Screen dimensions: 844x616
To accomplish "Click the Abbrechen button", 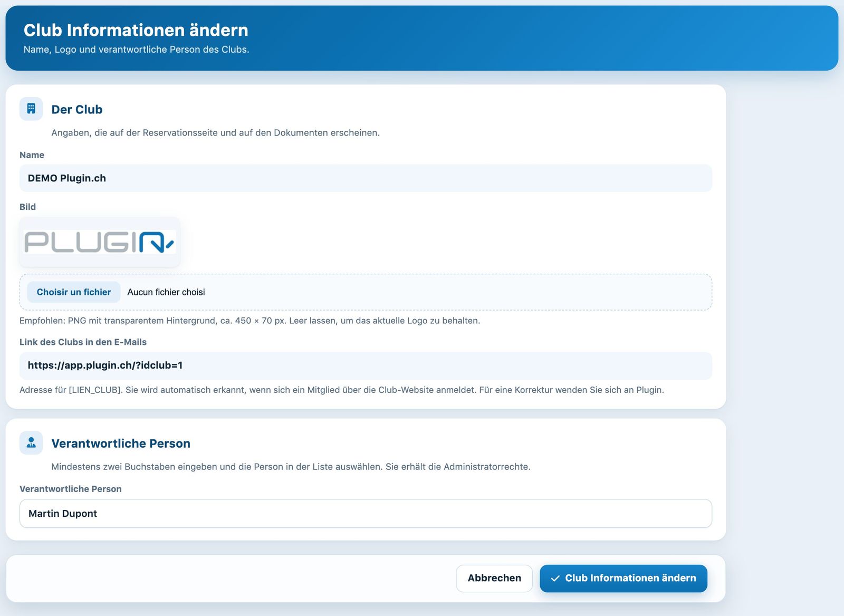I will coord(494,578).
